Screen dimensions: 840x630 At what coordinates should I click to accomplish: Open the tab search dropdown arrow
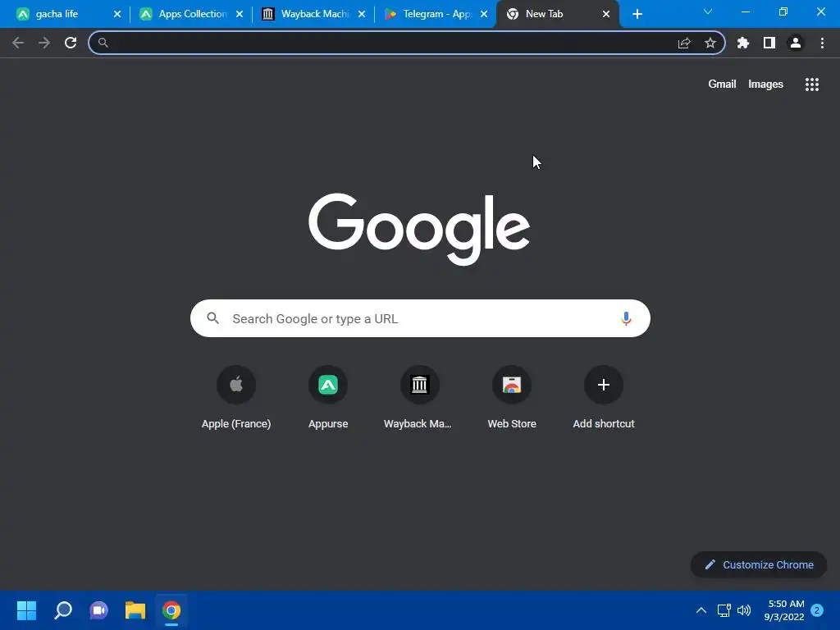(708, 11)
